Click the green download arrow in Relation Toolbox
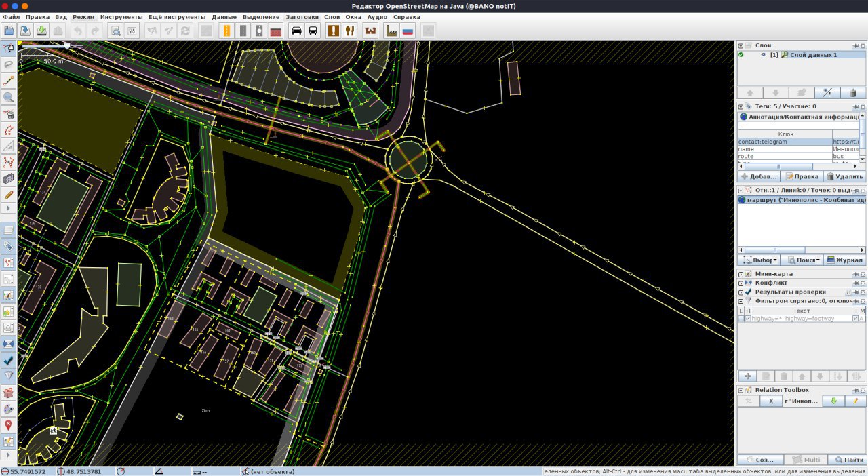This screenshot has width=868, height=476. (833, 401)
